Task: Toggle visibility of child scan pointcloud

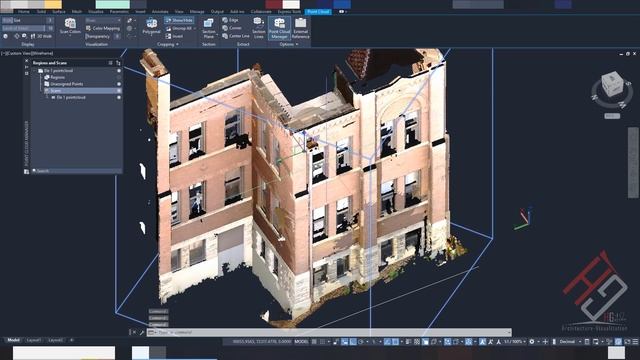Action: 119,98
